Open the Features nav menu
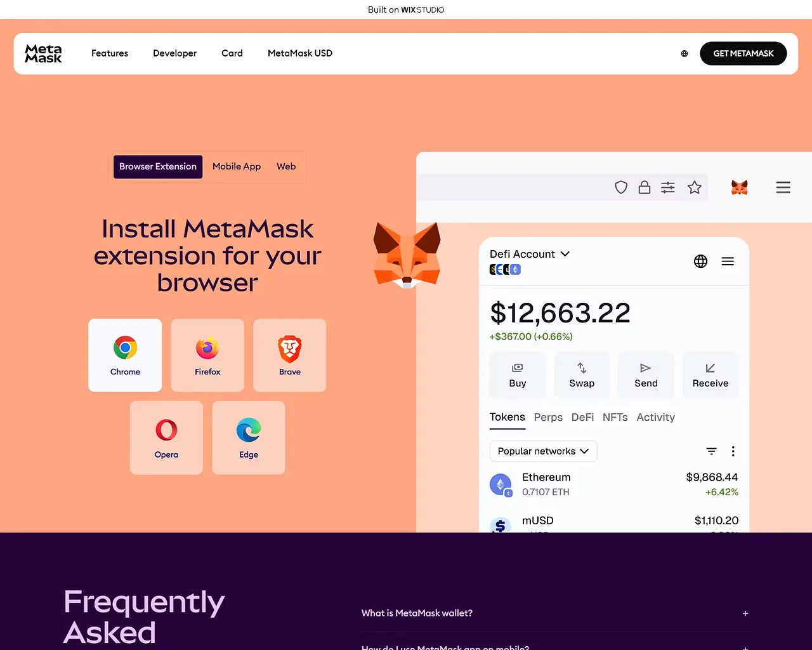Screen dimensions: 812x650 click(110, 53)
